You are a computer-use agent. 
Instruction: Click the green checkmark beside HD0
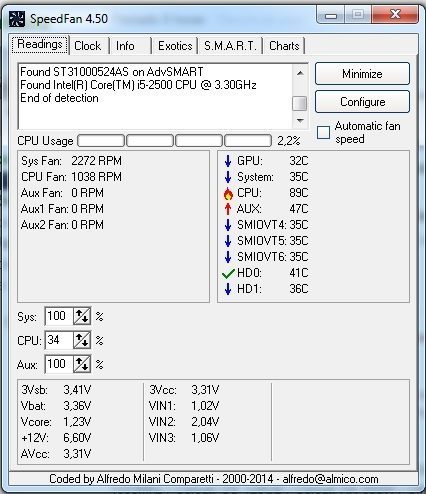click(x=228, y=274)
